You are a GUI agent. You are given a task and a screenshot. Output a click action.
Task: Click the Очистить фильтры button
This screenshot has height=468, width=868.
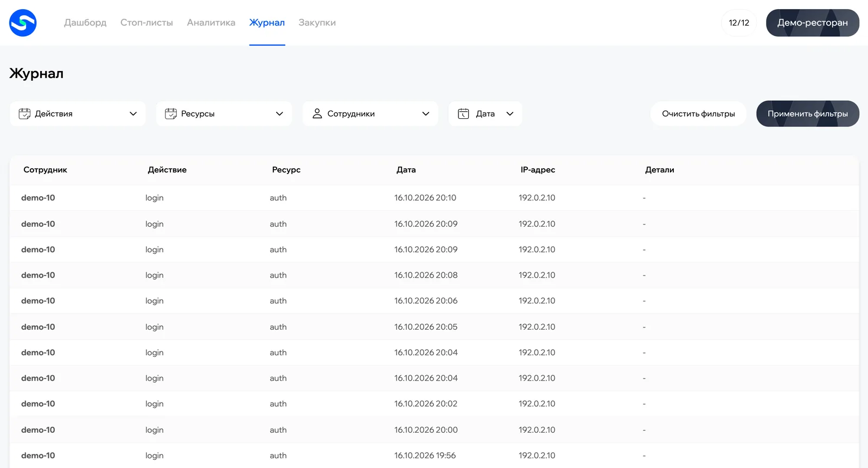tap(698, 114)
